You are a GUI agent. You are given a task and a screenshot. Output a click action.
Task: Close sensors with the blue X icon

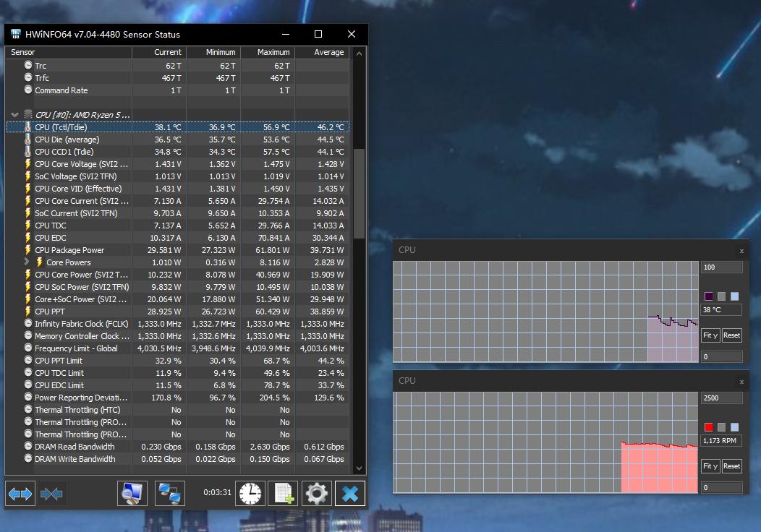(x=350, y=494)
